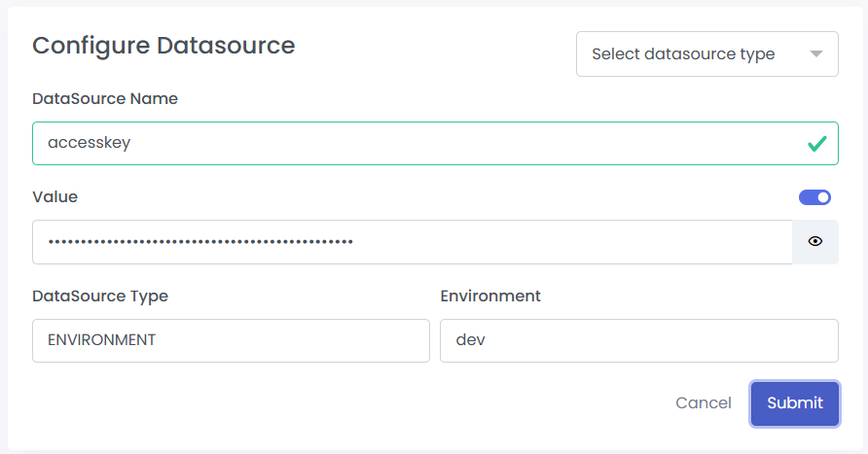Click the "DataSource Type" label
Image resolution: width=868 pixels, height=454 pixels.
click(100, 296)
